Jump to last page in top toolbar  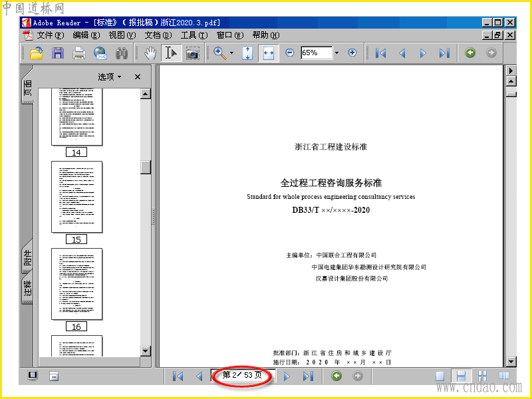click(444, 53)
